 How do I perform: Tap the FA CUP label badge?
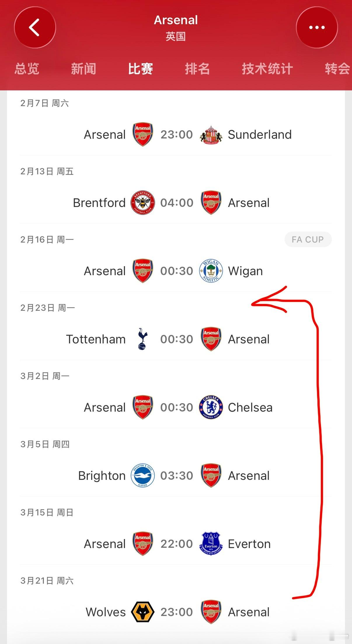click(308, 239)
